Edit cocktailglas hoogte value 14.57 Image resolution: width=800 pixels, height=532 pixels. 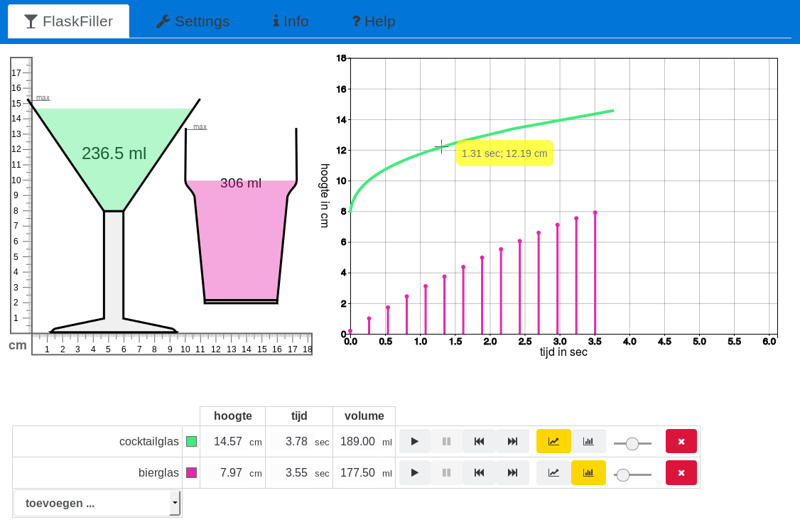point(227,441)
